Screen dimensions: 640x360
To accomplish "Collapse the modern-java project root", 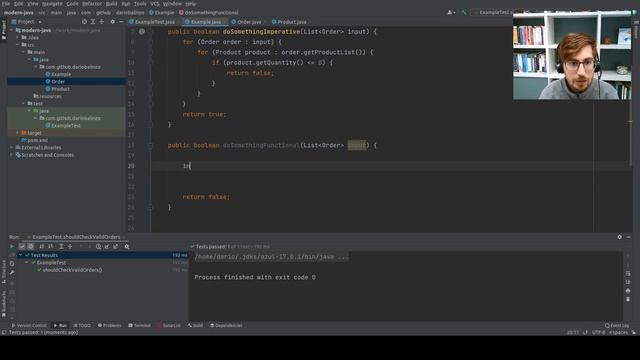I will pos(11,30).
